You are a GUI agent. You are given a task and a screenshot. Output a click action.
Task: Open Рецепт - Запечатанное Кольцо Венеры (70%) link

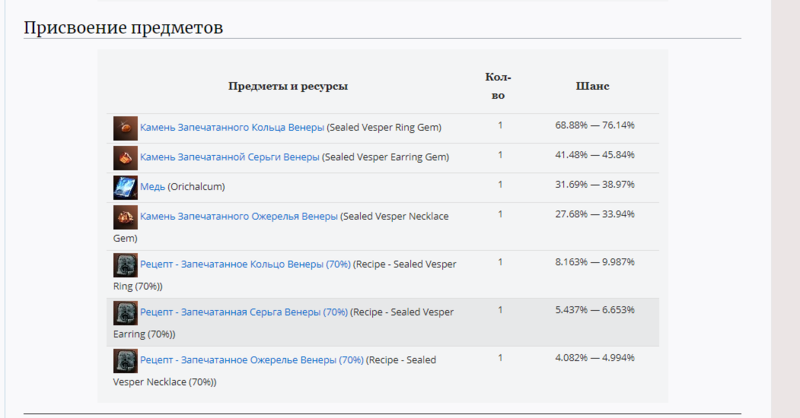[x=245, y=264]
